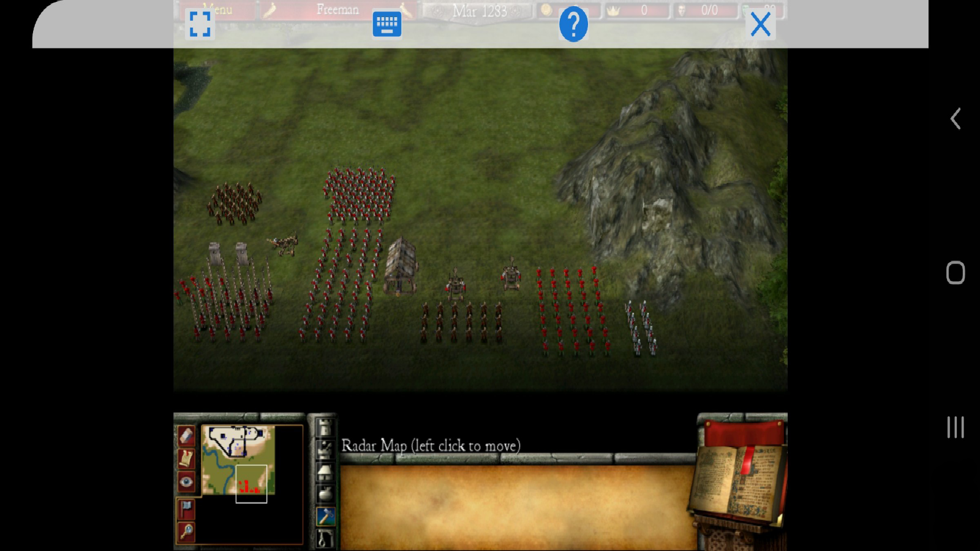Click the Mar 1283 date display
This screenshot has width=980, height=551.
[480, 10]
